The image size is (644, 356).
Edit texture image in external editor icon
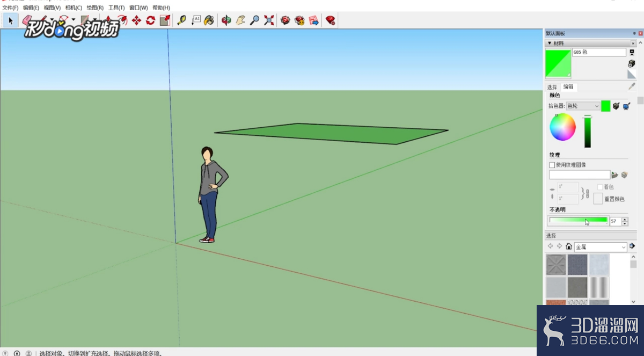point(625,175)
